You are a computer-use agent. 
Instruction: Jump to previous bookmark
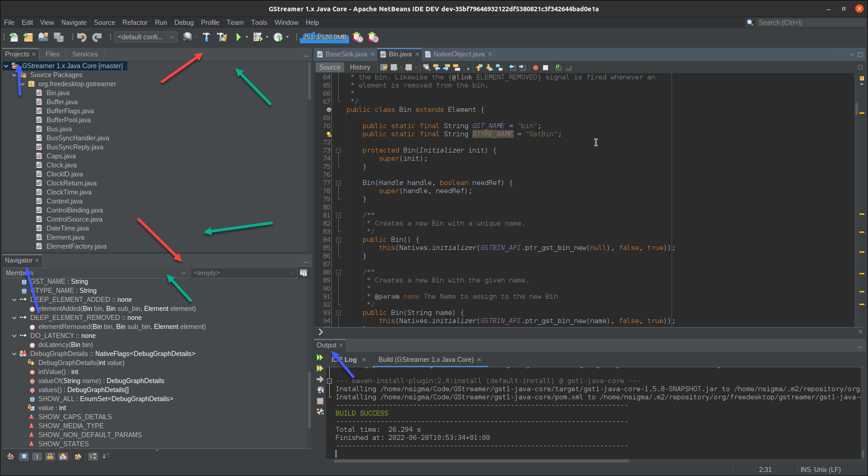point(479,67)
